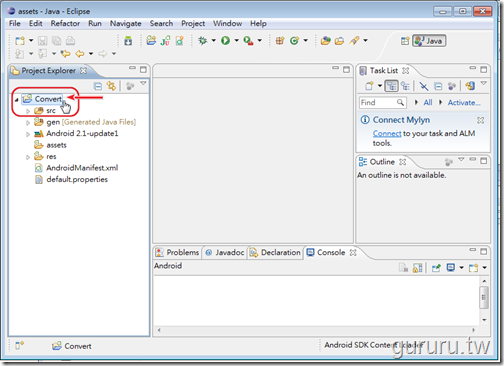This screenshot has width=504, height=366.
Task: Switch to the Declaration tab
Action: 276,253
